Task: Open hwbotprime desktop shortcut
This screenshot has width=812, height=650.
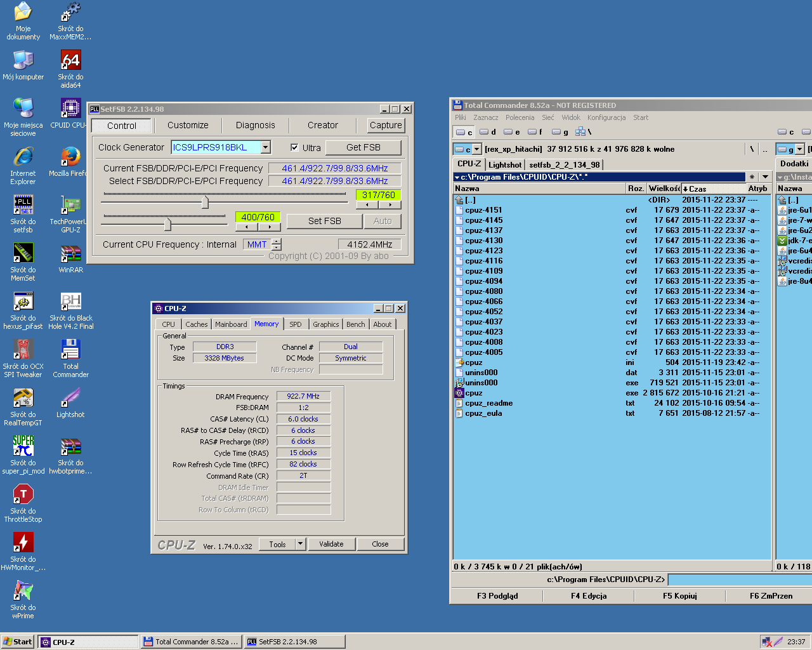Action: [70, 455]
